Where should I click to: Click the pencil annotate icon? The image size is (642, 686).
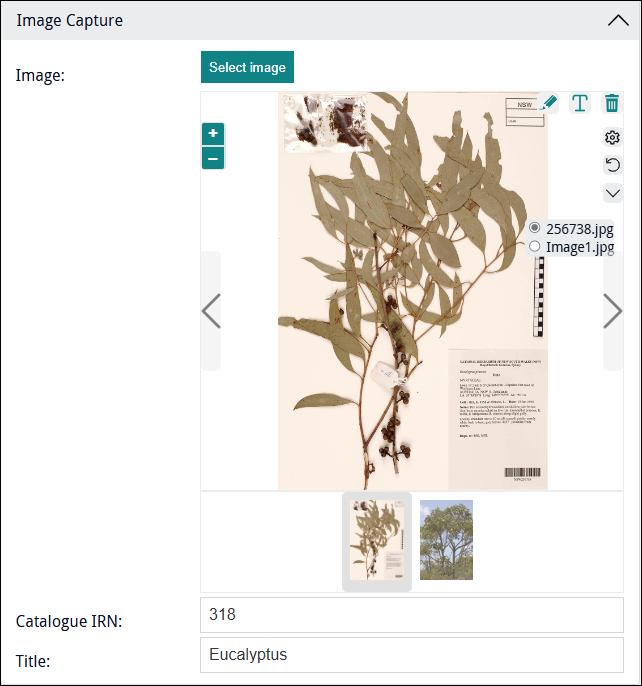coord(548,103)
